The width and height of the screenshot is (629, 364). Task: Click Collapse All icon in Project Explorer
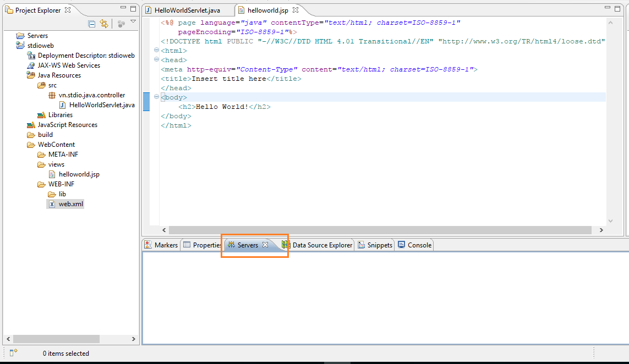point(91,24)
